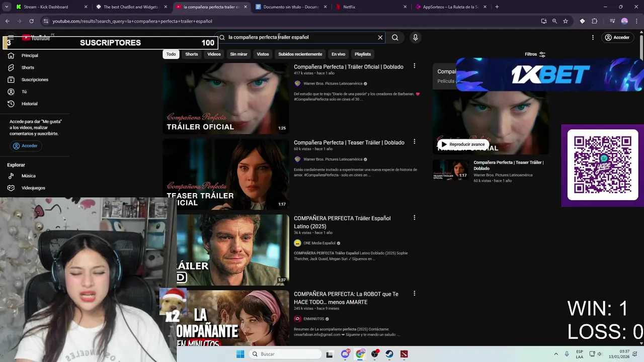Image resolution: width=644 pixels, height=362 pixels.
Task: Open ONE Media Español channel
Action: [319, 243]
